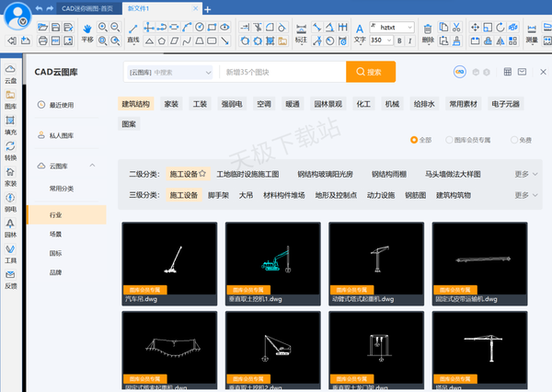This screenshot has height=392, width=552.
Task: Select the 全部 radio button filter
Action: click(x=414, y=140)
